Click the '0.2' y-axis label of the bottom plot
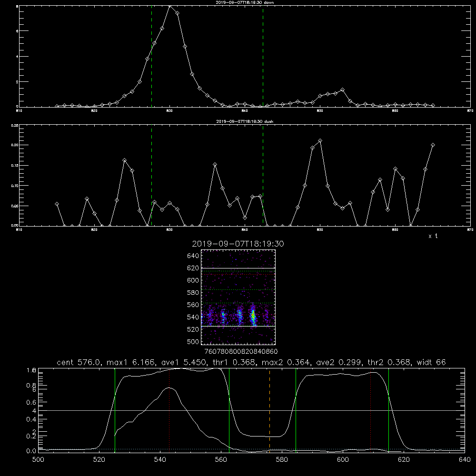 point(31,436)
